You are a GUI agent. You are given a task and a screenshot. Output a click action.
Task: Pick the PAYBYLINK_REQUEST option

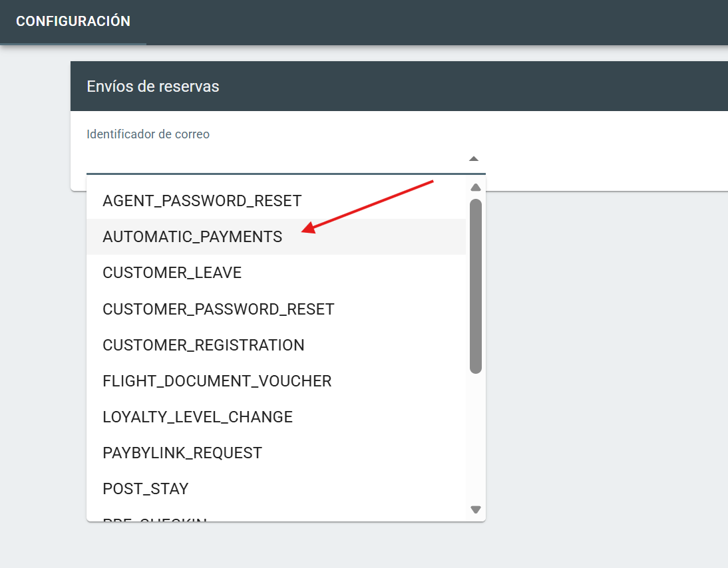click(x=182, y=453)
